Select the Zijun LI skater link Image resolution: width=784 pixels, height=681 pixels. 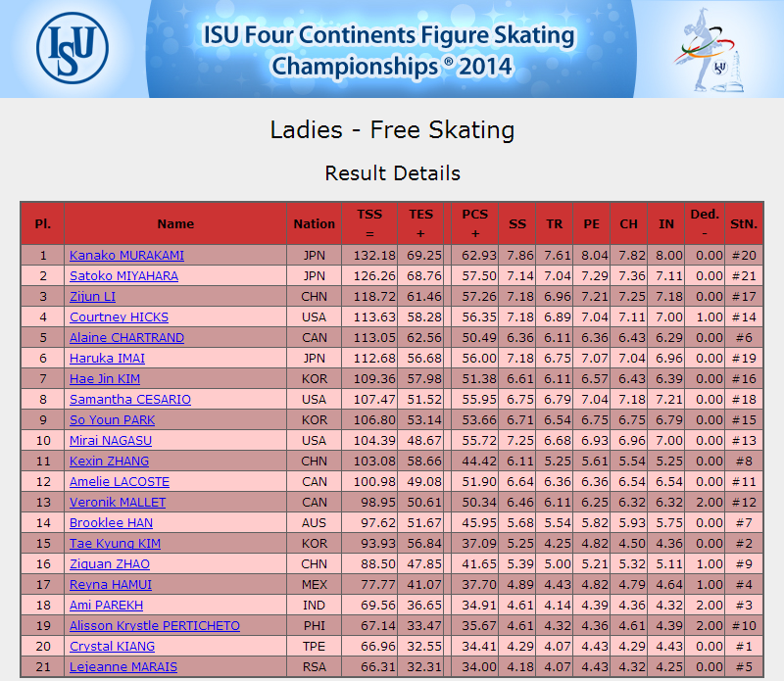pos(92,296)
